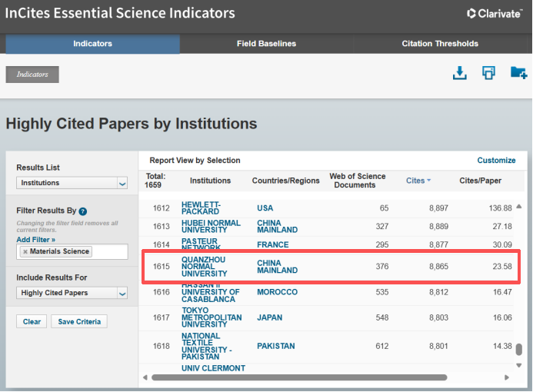Screen dimensions: 533x392
Task: Click the Cites sort arrow
Action: pyautogui.click(x=428, y=181)
